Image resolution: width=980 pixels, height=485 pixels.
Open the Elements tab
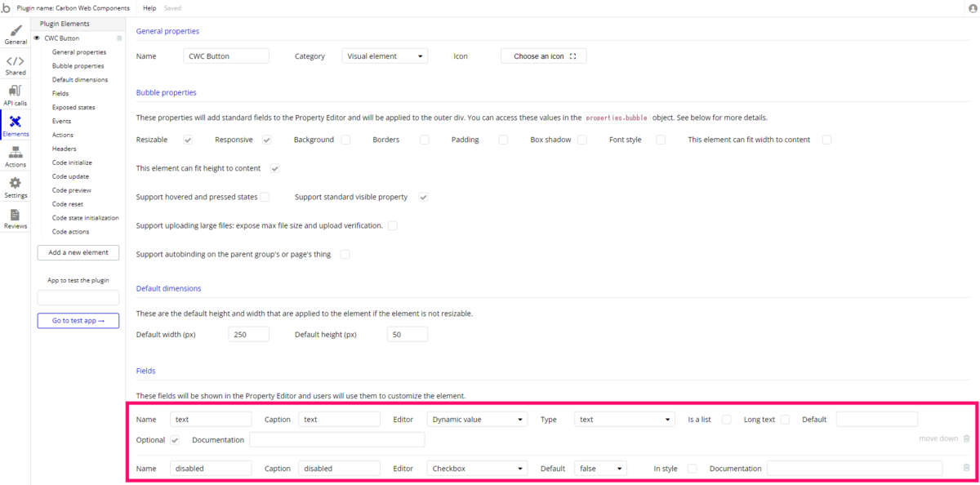pyautogui.click(x=16, y=127)
